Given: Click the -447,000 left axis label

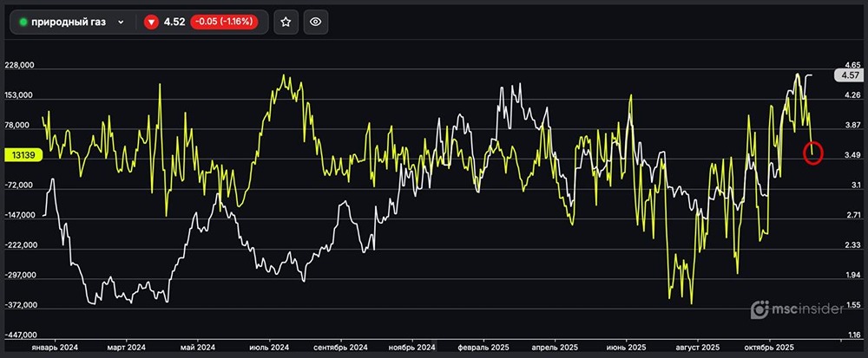Looking at the screenshot, I should click(20, 335).
